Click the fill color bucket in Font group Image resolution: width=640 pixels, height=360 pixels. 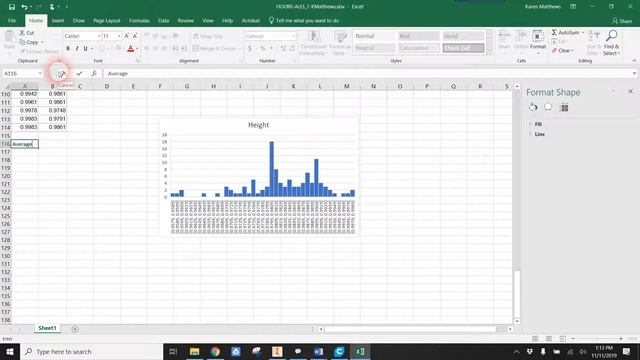click(118, 49)
